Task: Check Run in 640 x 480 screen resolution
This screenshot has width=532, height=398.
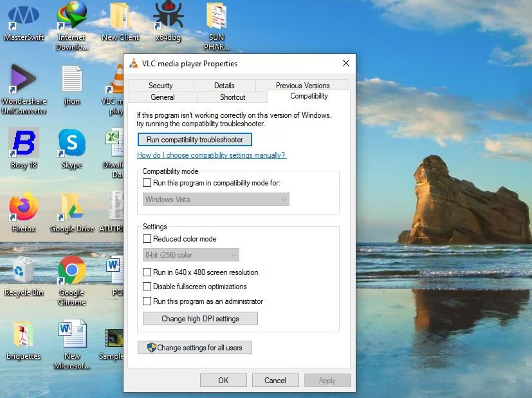Action: click(147, 272)
